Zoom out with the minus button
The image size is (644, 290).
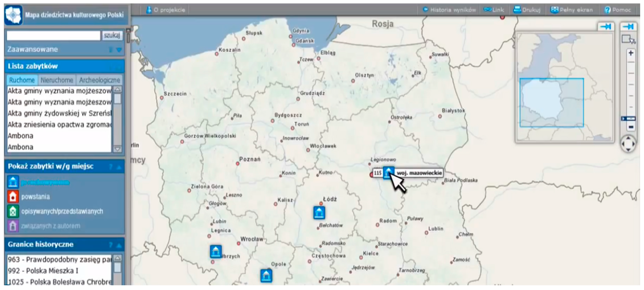(631, 127)
